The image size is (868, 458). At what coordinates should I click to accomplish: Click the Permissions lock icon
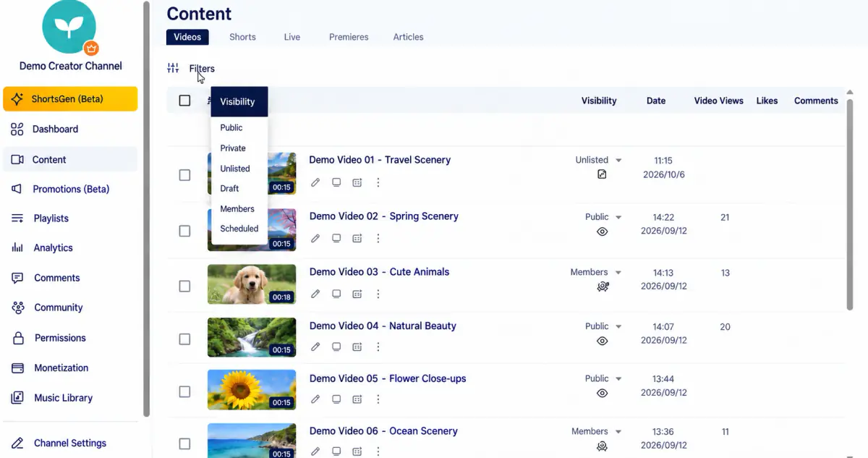(x=18, y=338)
